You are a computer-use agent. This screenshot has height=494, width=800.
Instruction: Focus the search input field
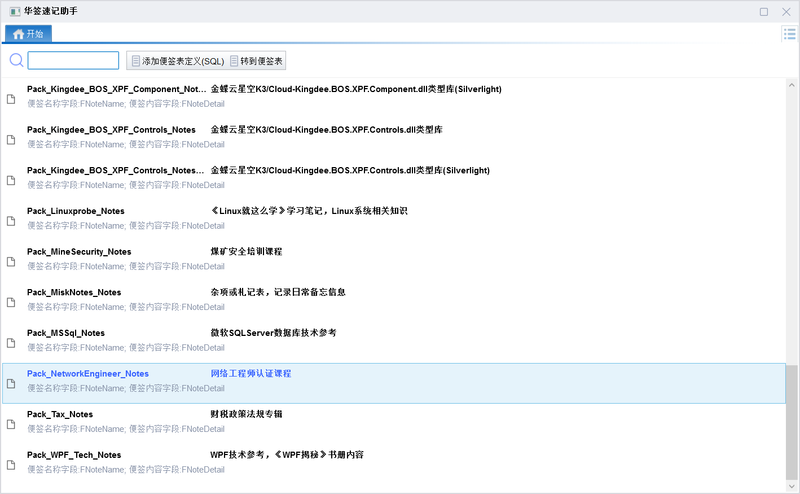pyautogui.click(x=73, y=60)
